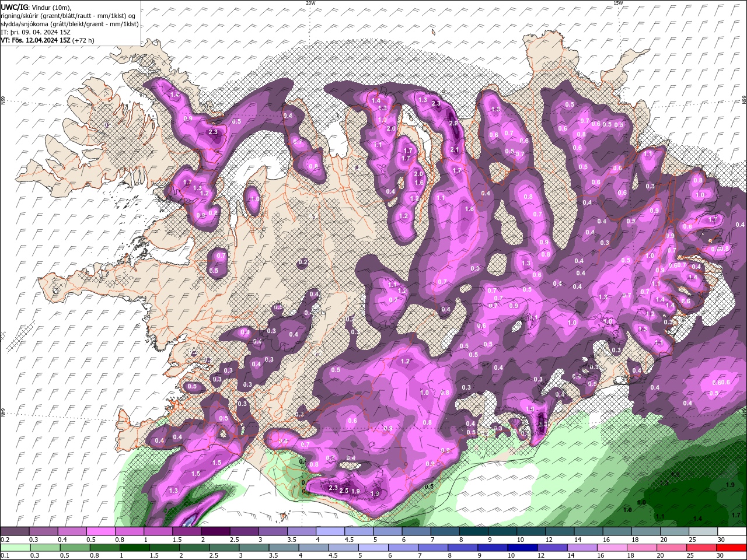Pick the lower legend swatch labeled 0.8

(x=104, y=547)
